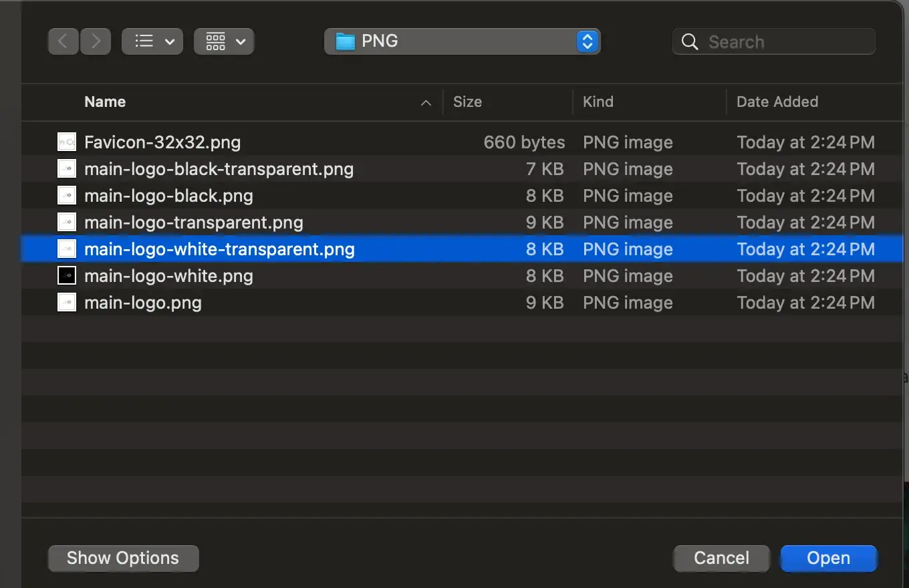Sort files by the Name column
Screen dimensions: 909x588
105,102
